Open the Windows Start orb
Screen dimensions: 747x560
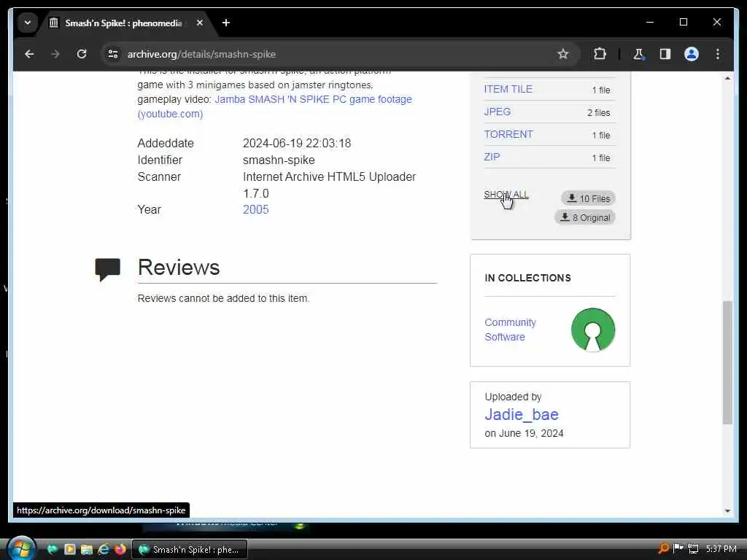(x=21, y=548)
